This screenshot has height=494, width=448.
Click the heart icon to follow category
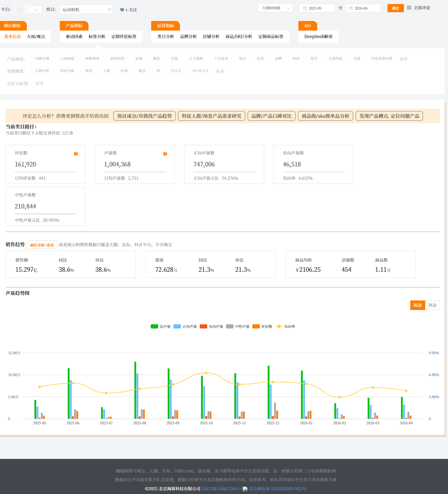coord(122,10)
